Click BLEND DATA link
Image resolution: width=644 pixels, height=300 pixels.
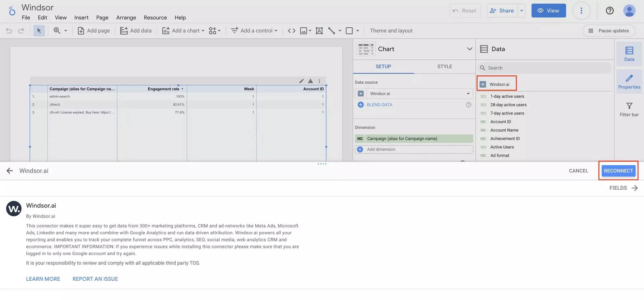point(379,105)
